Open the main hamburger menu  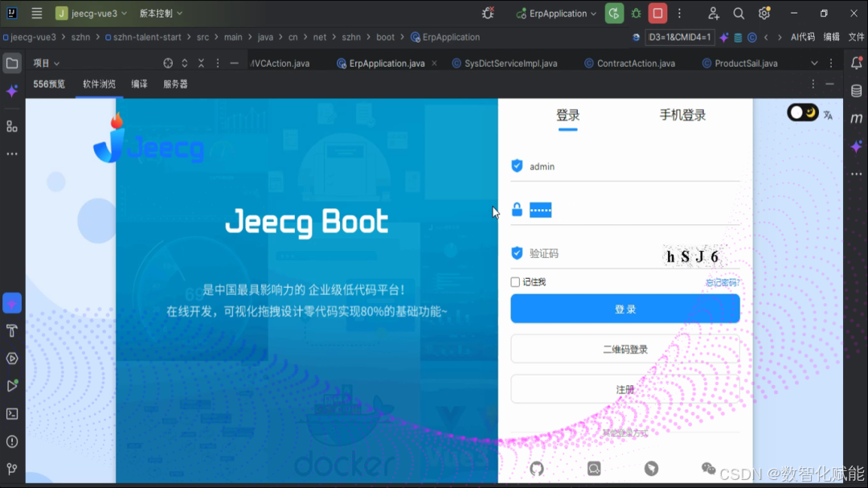click(36, 14)
